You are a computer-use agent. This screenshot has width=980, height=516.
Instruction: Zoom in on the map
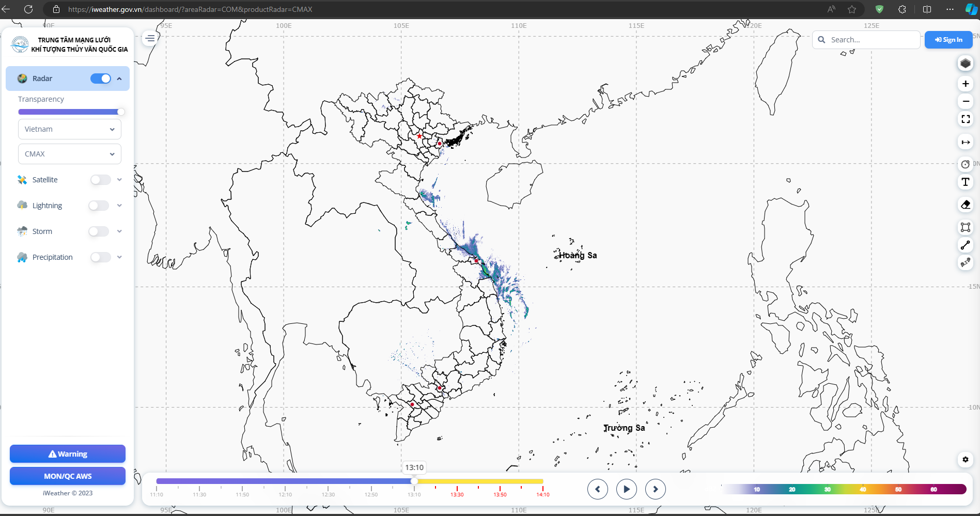965,84
